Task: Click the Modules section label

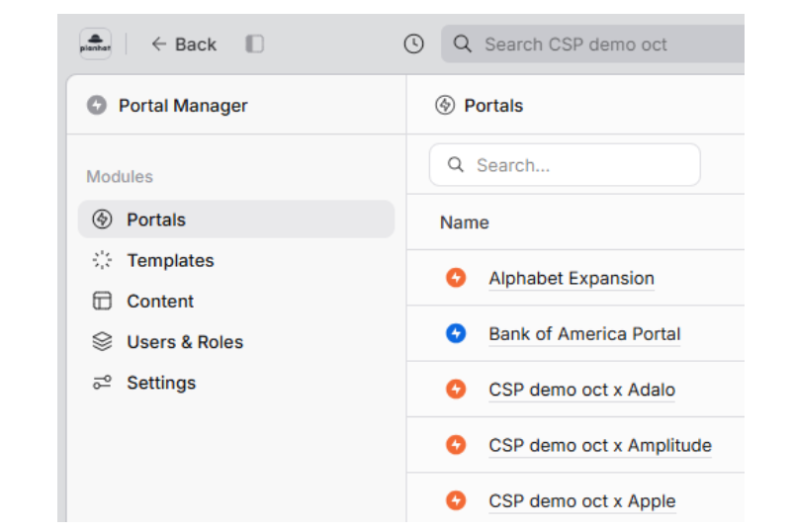Action: (120, 176)
